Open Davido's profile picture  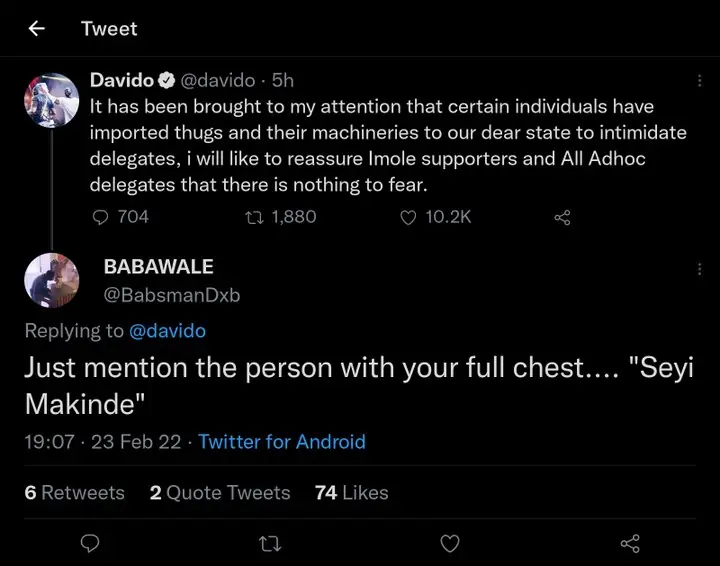(51, 100)
